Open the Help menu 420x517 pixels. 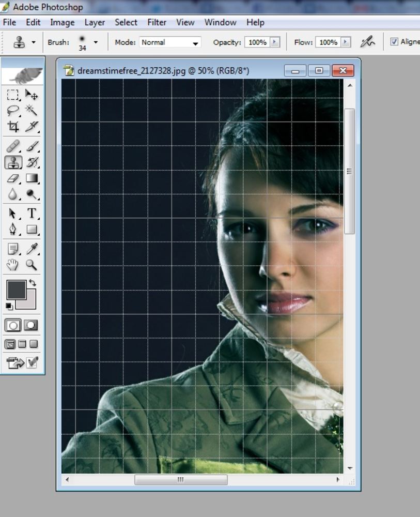[x=255, y=22]
